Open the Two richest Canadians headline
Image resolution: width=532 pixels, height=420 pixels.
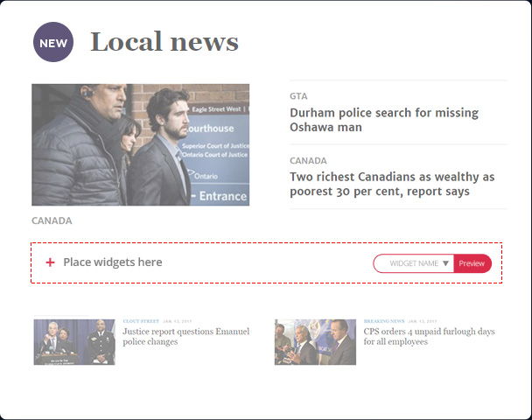click(392, 184)
